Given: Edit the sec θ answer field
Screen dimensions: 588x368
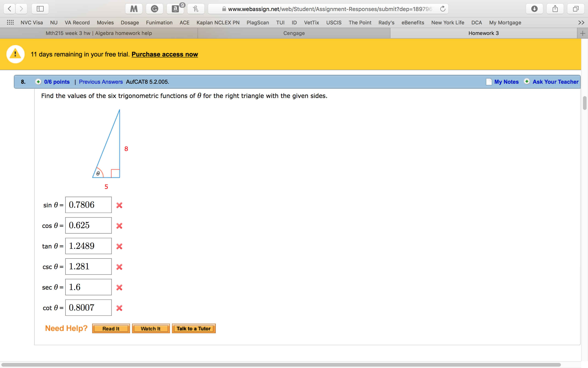Looking at the screenshot, I should click(88, 287).
